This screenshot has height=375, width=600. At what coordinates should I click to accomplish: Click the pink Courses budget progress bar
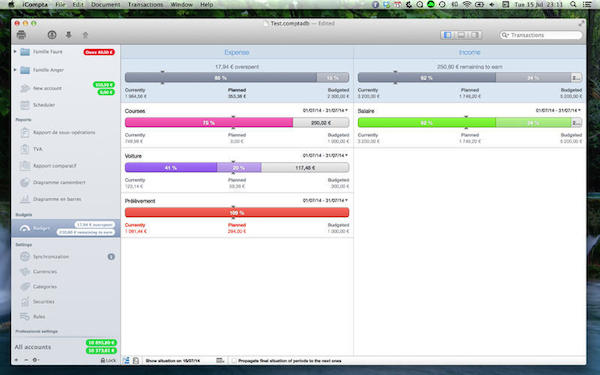(209, 123)
